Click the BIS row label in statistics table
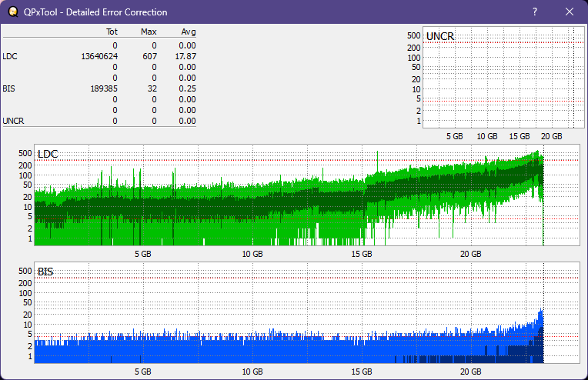This screenshot has width=588, height=380. tap(8, 88)
